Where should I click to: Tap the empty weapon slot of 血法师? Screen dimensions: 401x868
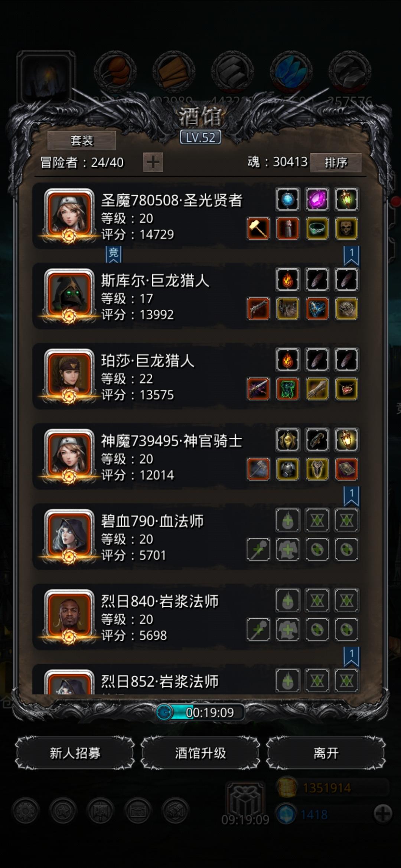tap(258, 549)
